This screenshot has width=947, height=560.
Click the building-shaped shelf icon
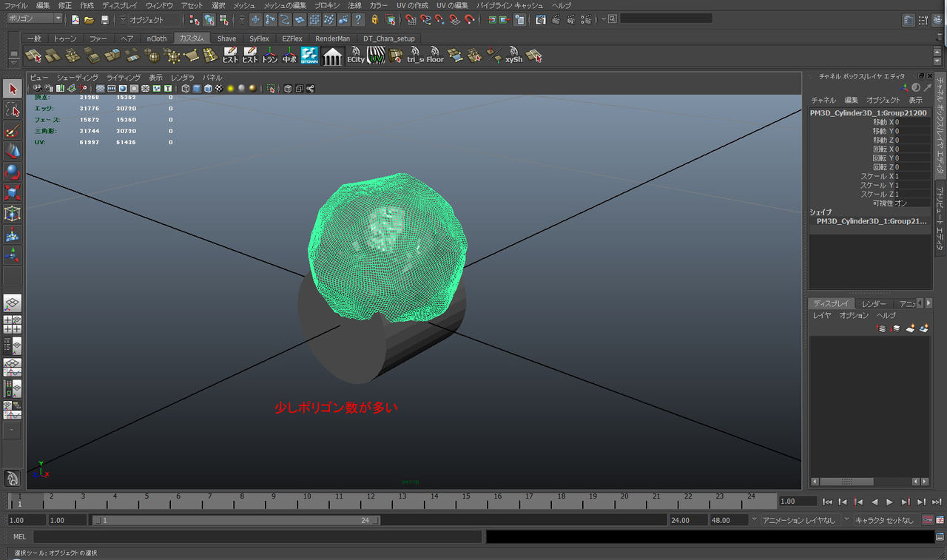tap(332, 55)
